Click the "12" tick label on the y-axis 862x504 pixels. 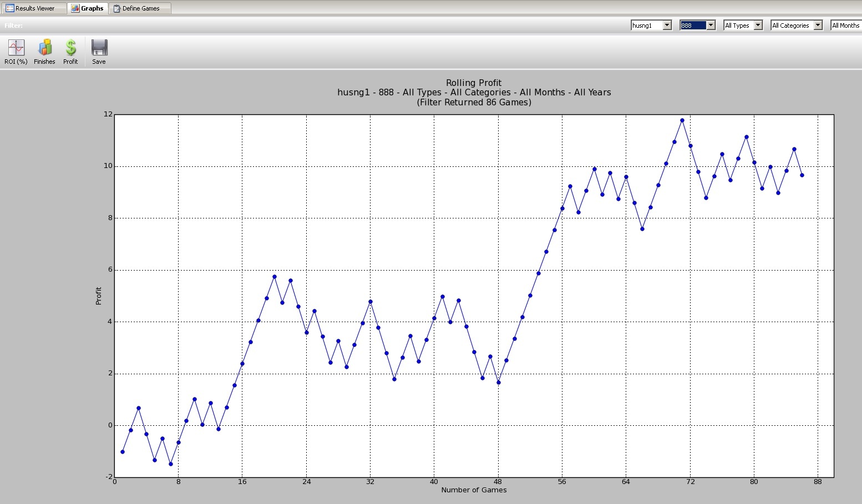108,114
